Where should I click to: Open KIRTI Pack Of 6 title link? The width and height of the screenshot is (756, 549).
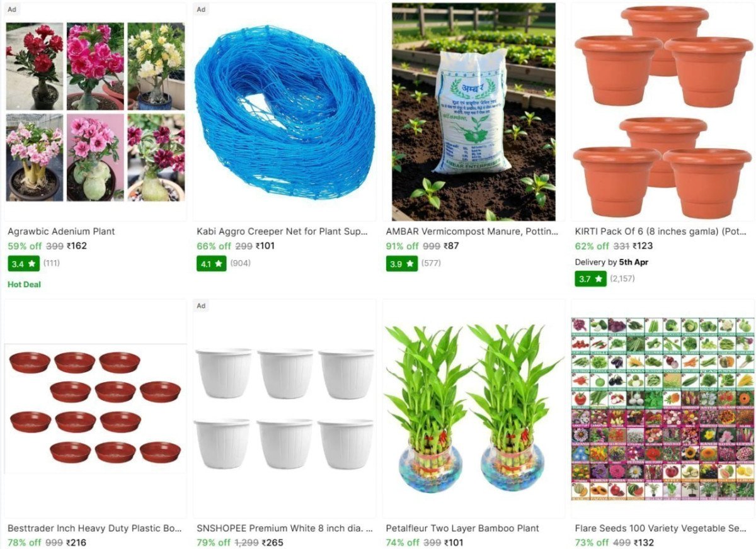click(661, 231)
